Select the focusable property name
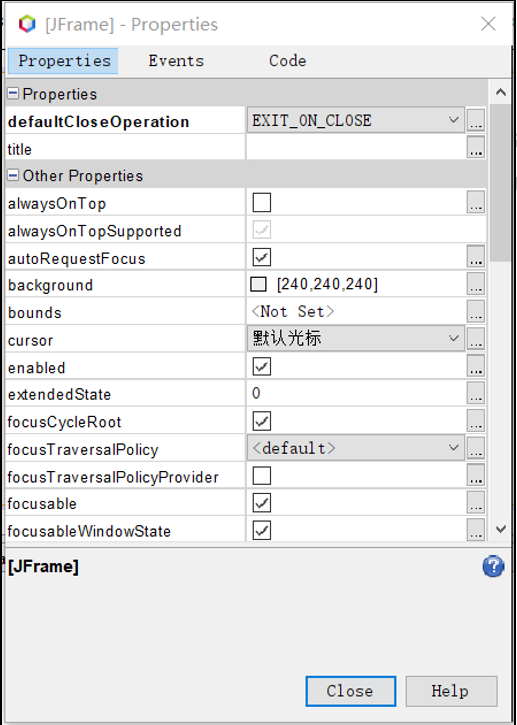The image size is (517, 725). point(42,503)
